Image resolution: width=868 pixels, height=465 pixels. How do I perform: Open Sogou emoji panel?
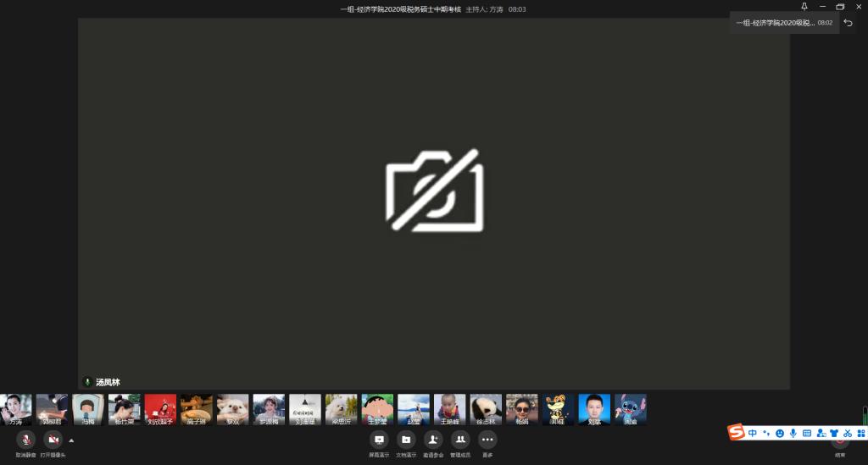point(780,433)
